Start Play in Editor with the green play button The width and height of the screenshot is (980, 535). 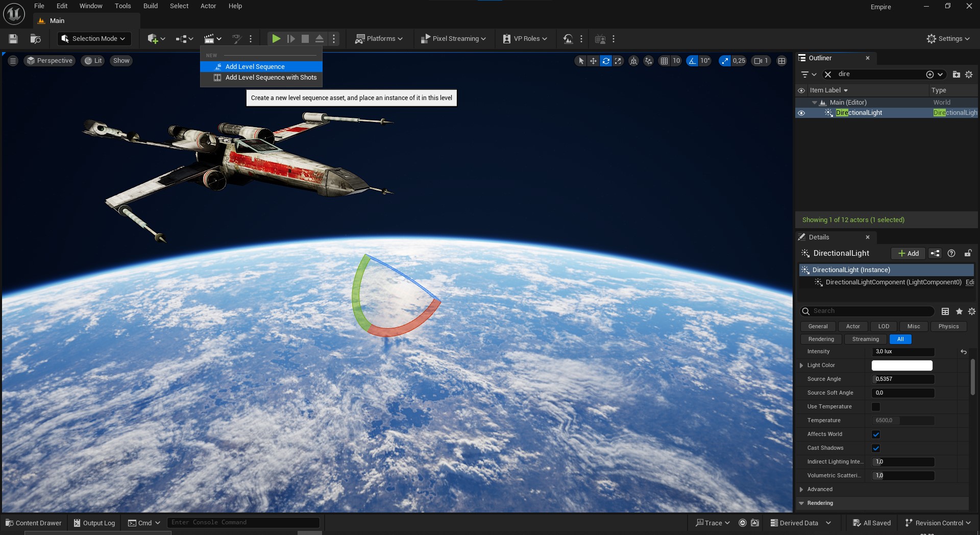[x=276, y=39]
